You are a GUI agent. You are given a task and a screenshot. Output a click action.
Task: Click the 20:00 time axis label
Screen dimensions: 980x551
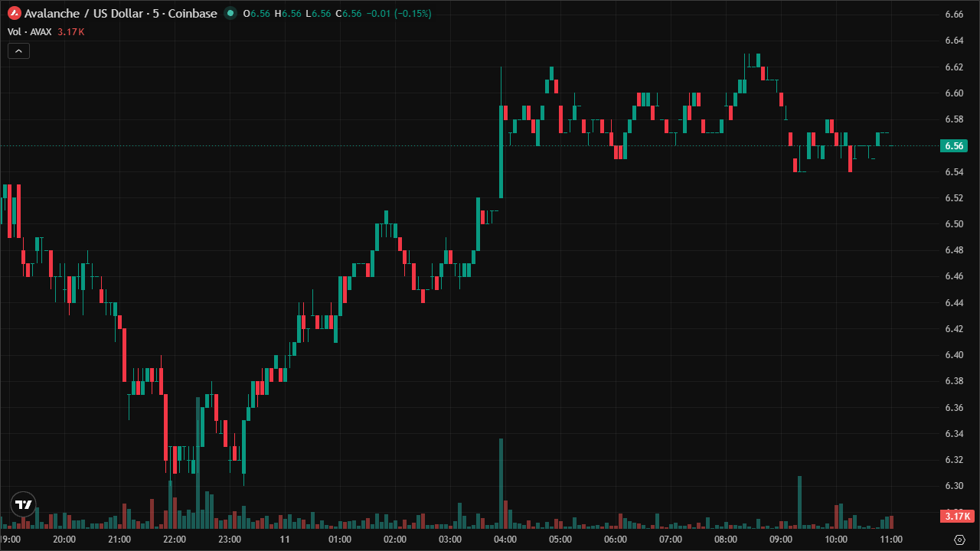64,540
